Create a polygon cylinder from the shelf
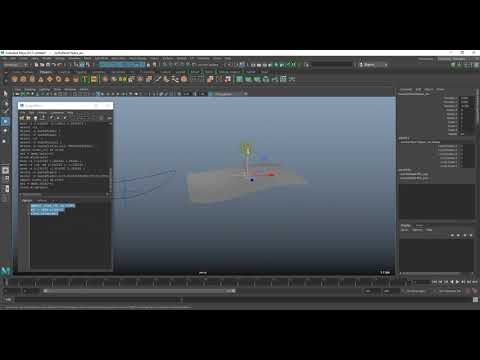 coord(32,79)
